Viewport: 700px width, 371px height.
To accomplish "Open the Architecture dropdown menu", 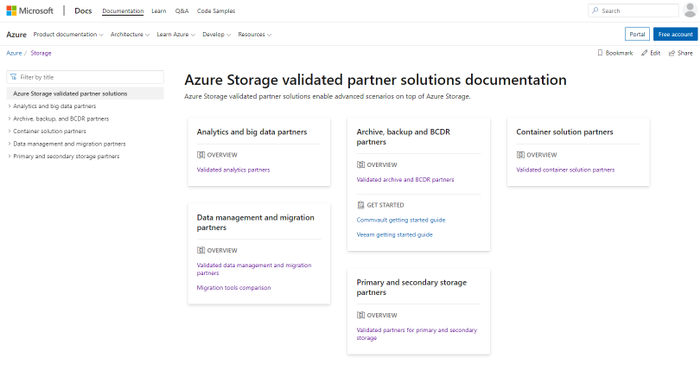I will 130,34.
